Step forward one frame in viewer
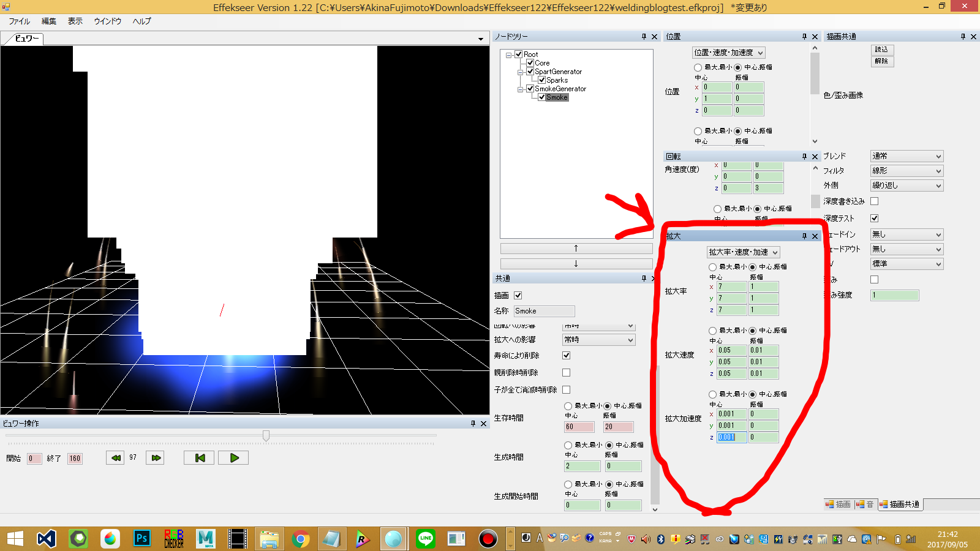 point(156,458)
